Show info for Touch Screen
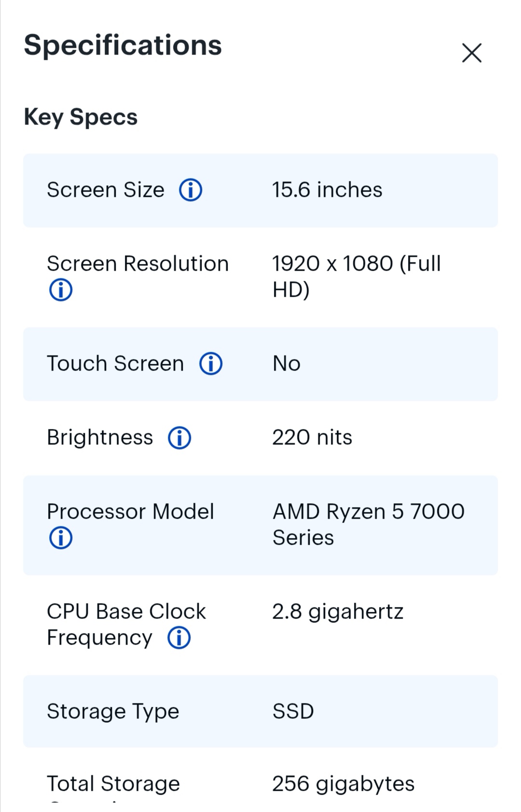Image resolution: width=521 pixels, height=812 pixels. [211, 364]
